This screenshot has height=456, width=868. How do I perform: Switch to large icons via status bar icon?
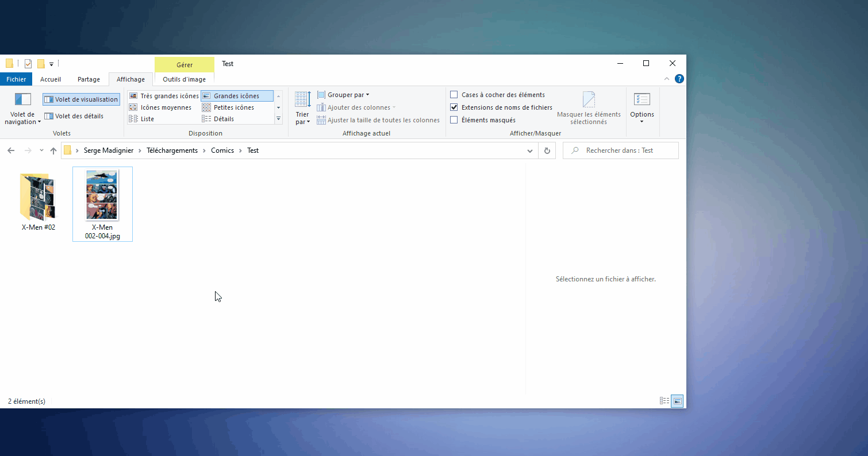tap(678, 401)
